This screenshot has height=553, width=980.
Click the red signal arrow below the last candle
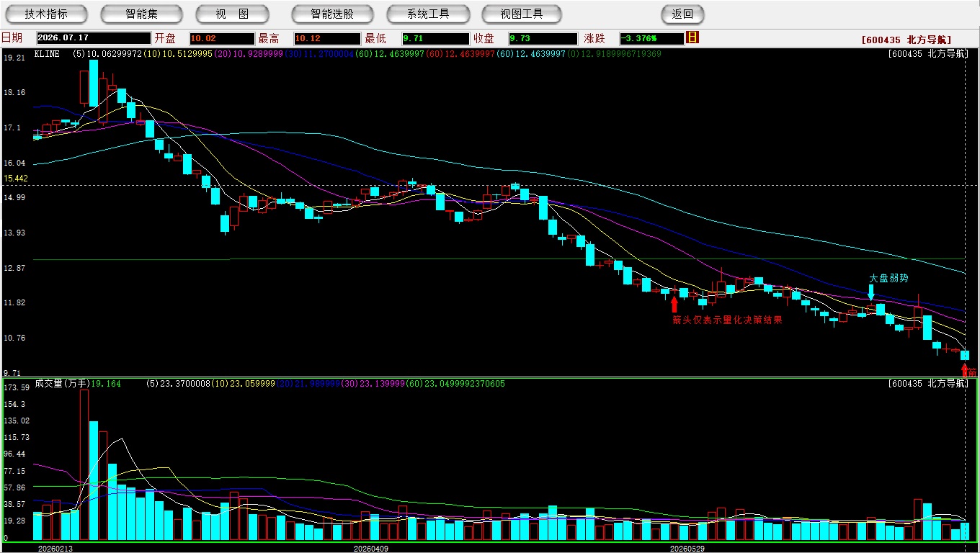coord(966,370)
